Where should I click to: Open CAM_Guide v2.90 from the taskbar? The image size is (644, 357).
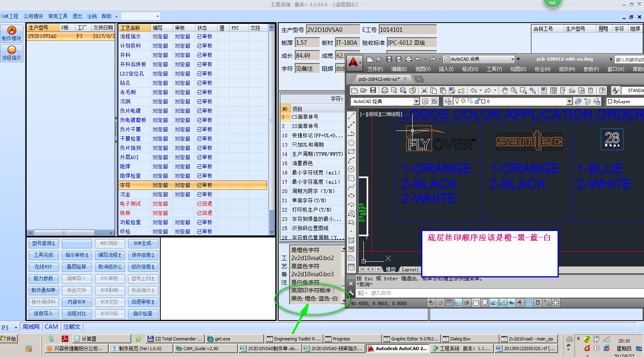click(206, 348)
